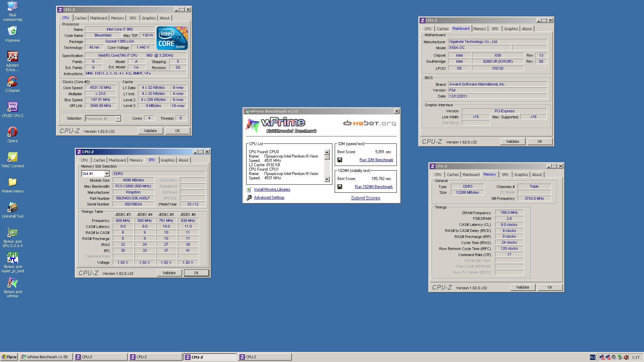644x362 pixels.
Task: Click the Run 32M Benchmark link
Action: coord(376,160)
